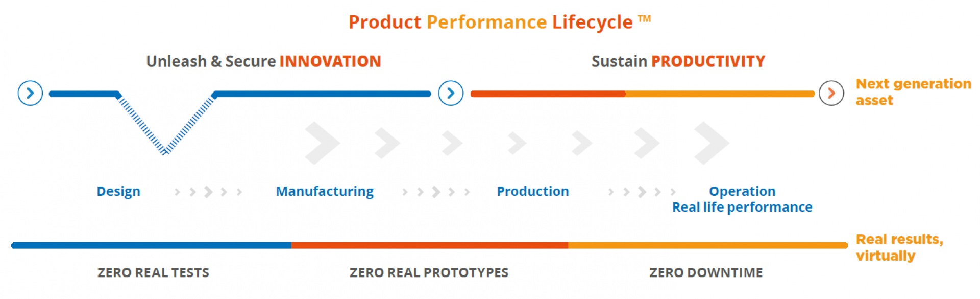This screenshot has height=299, width=980.
Task: Click the largest gray chevron at left of row
Action: pos(323,143)
